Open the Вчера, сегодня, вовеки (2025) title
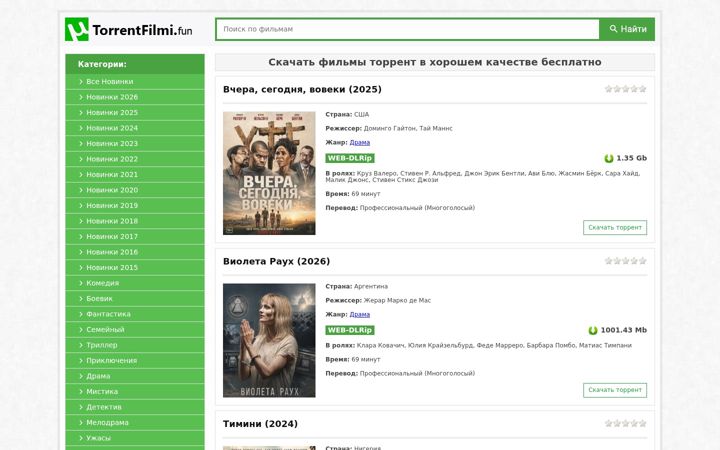 [302, 90]
